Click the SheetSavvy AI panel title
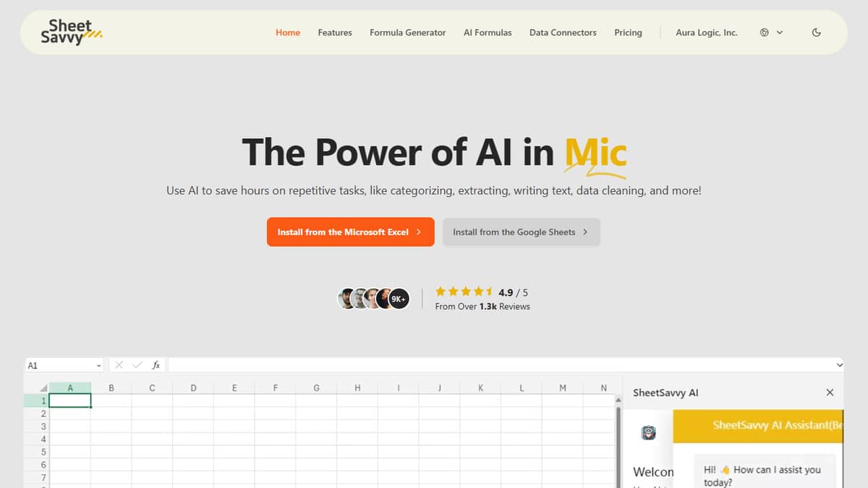Screen dimensions: 868x488 pos(665,392)
